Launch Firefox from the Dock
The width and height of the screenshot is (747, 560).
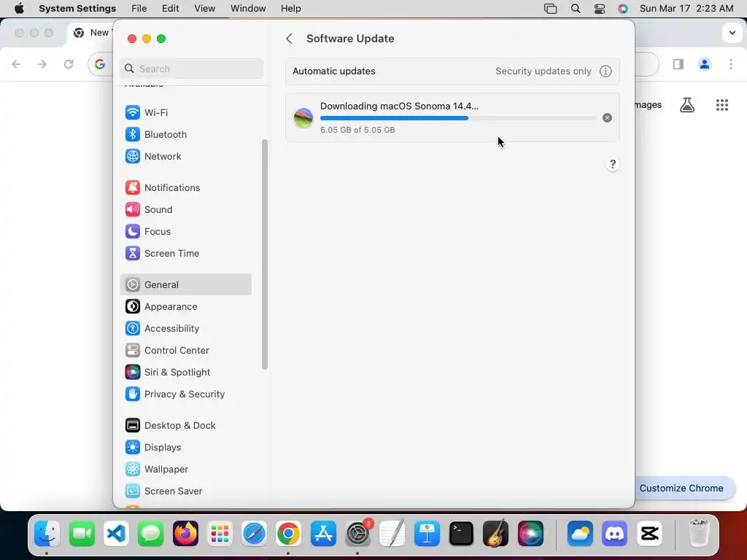(185, 533)
